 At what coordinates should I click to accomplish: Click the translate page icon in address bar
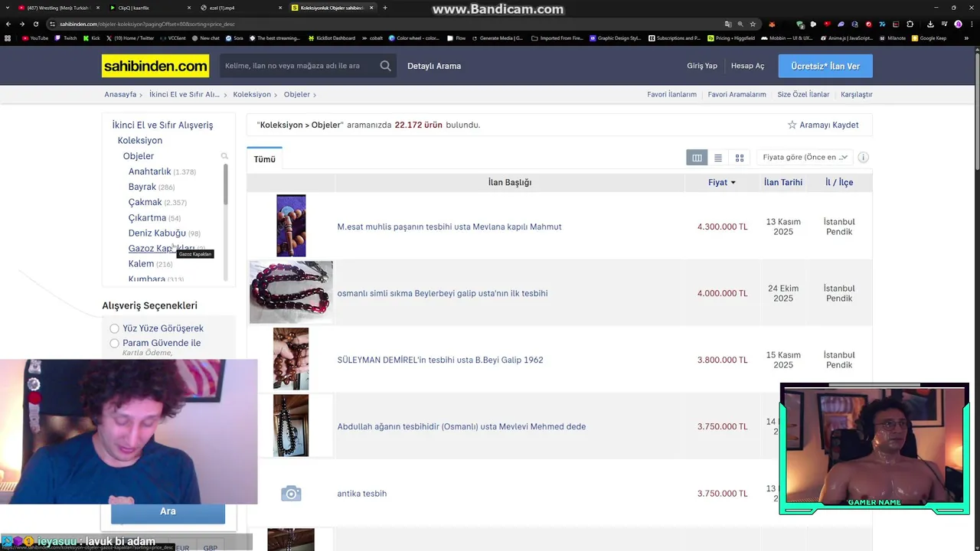[728, 24]
